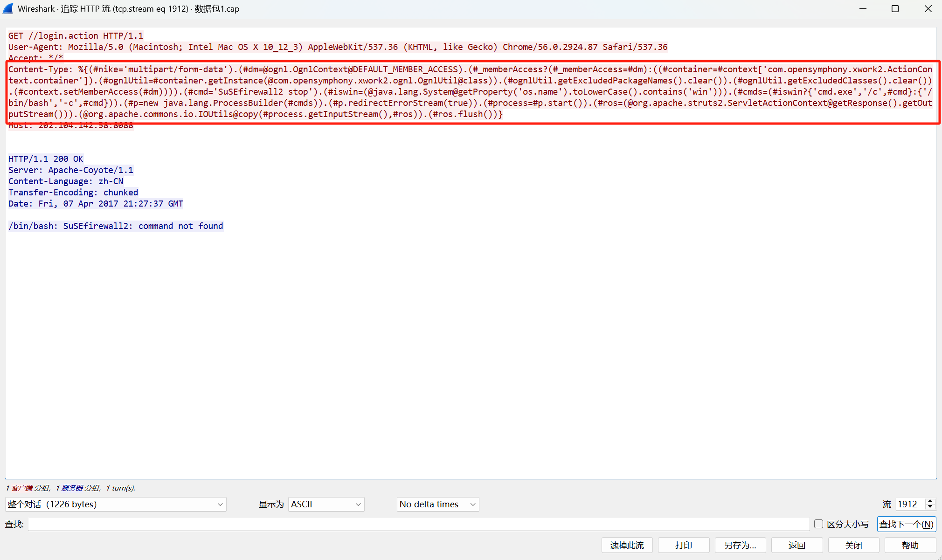The height and width of the screenshot is (560, 942).
Task: Enable the 区分大小写 case sensitive checkbox
Action: click(818, 524)
